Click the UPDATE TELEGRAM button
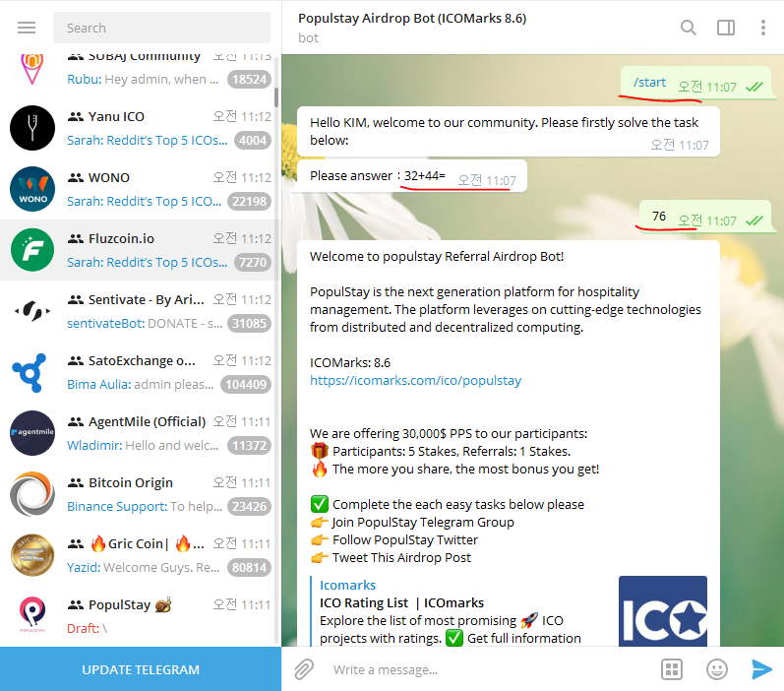This screenshot has width=784, height=691. click(x=141, y=669)
